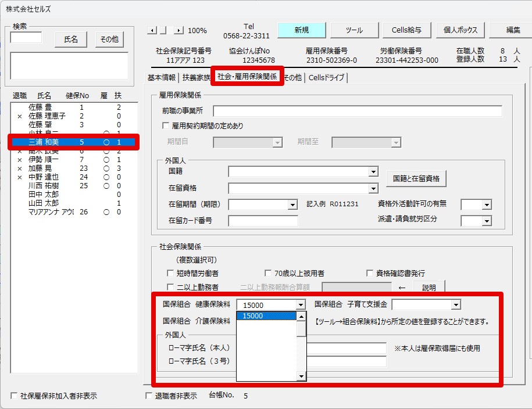The image size is (532, 409).
Task: Click the zoom slider thumb near 100%
Action: coord(163,31)
